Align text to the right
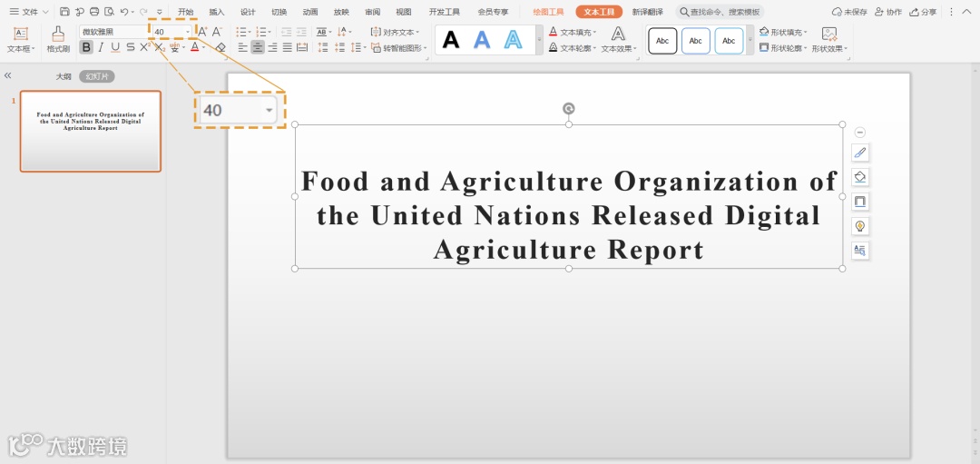 click(x=272, y=47)
